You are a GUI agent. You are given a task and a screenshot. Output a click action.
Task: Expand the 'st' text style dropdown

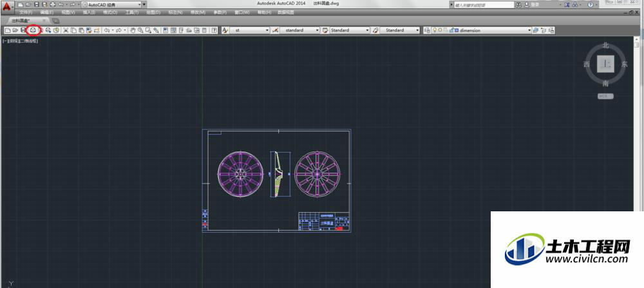[267, 30]
